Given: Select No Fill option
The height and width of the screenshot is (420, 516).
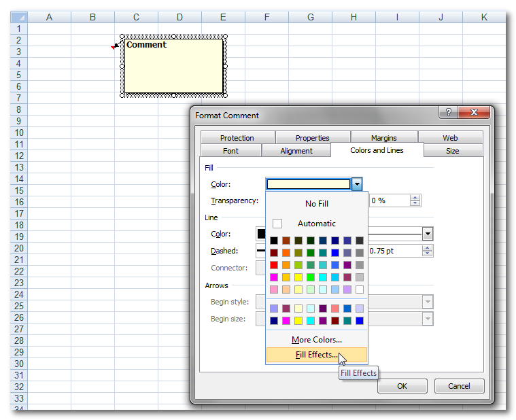Looking at the screenshot, I should [316, 203].
